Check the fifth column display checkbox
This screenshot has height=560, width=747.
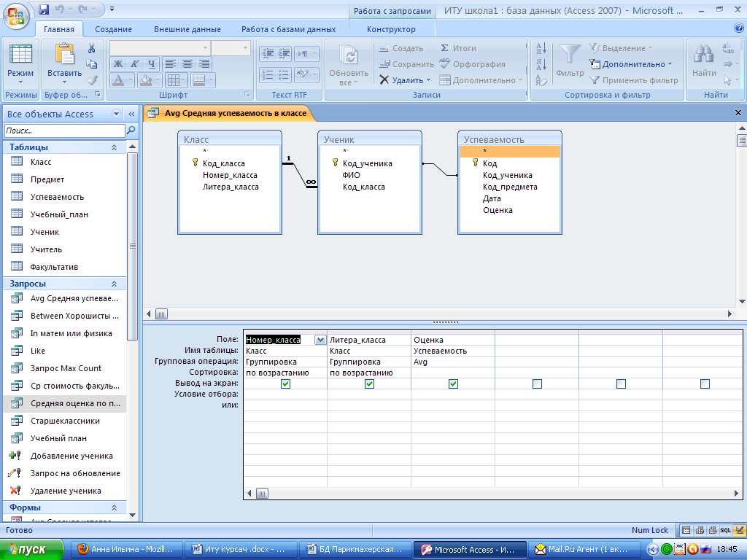tap(621, 384)
